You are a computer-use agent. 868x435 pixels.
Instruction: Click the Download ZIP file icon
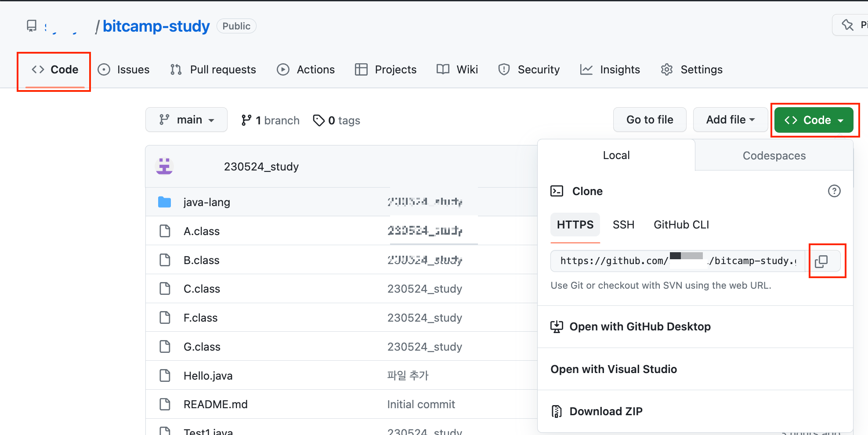557,411
